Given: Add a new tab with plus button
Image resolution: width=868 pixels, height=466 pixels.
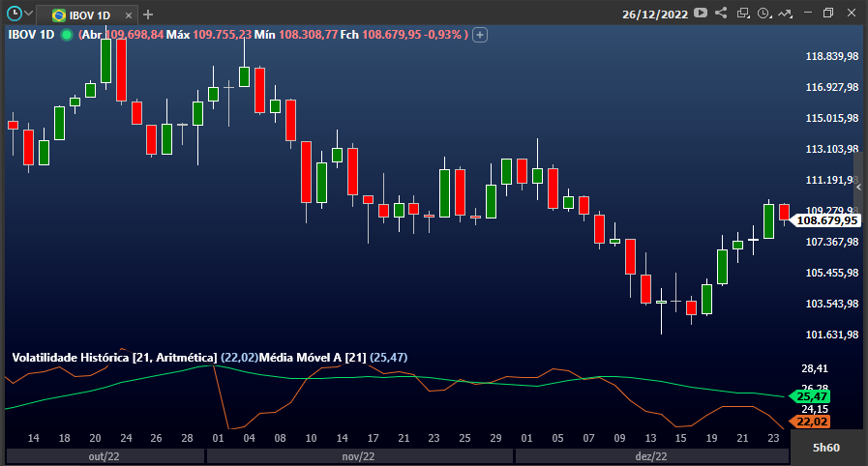Looking at the screenshot, I should 148,15.
